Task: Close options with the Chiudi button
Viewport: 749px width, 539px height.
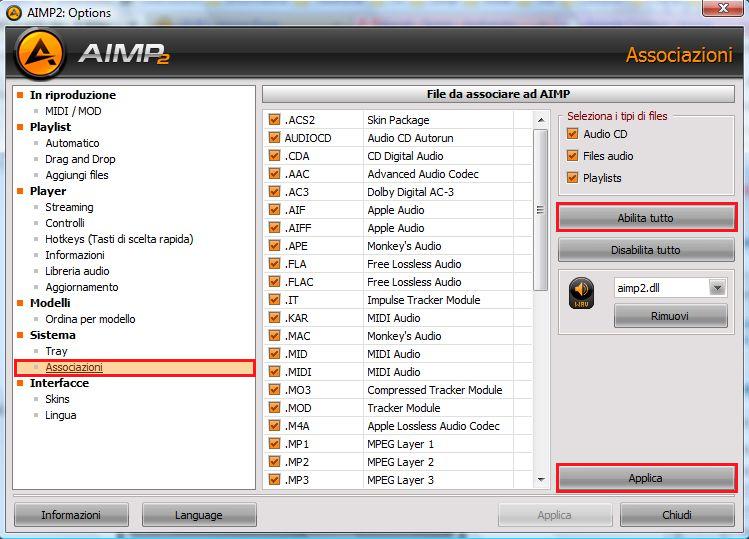Action: 677,515
